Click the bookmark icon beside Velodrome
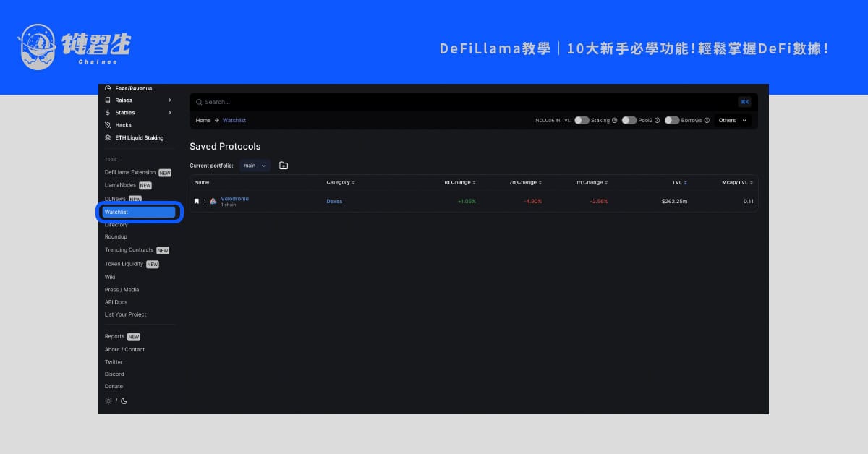 [197, 202]
